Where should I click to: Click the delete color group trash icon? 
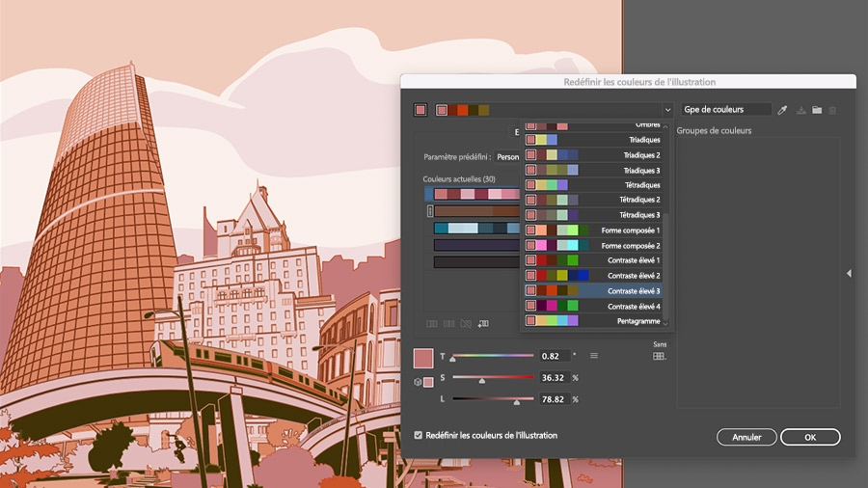coord(832,110)
